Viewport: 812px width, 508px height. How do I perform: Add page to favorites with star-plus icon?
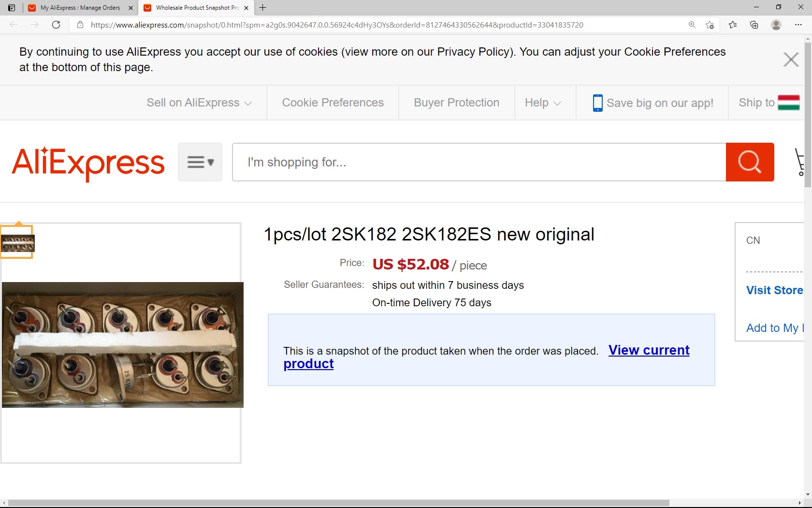point(710,25)
